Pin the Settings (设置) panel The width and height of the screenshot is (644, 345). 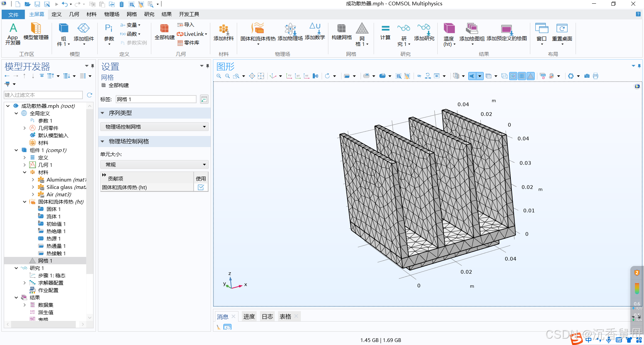pos(208,66)
